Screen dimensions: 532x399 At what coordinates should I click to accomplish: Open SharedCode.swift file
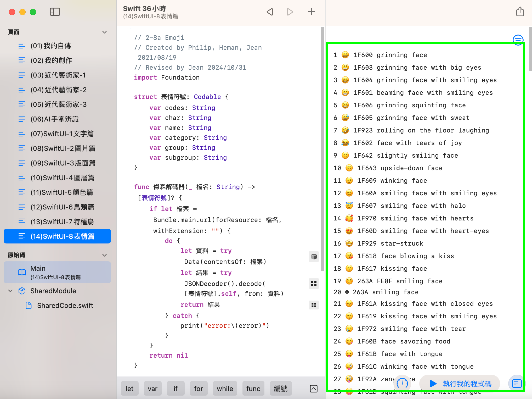point(65,306)
